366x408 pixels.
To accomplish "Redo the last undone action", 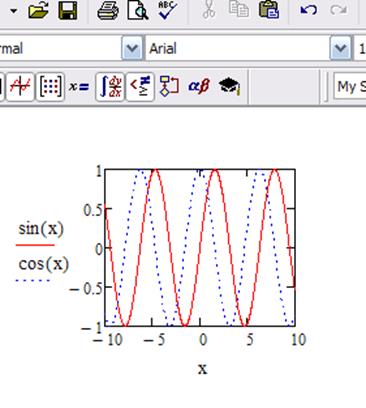I will 338,10.
